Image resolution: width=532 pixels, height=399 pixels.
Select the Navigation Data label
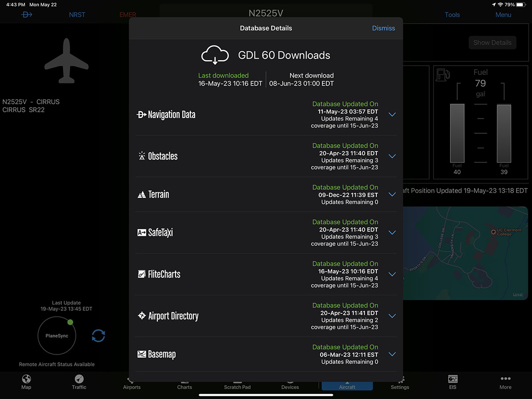[172, 115]
